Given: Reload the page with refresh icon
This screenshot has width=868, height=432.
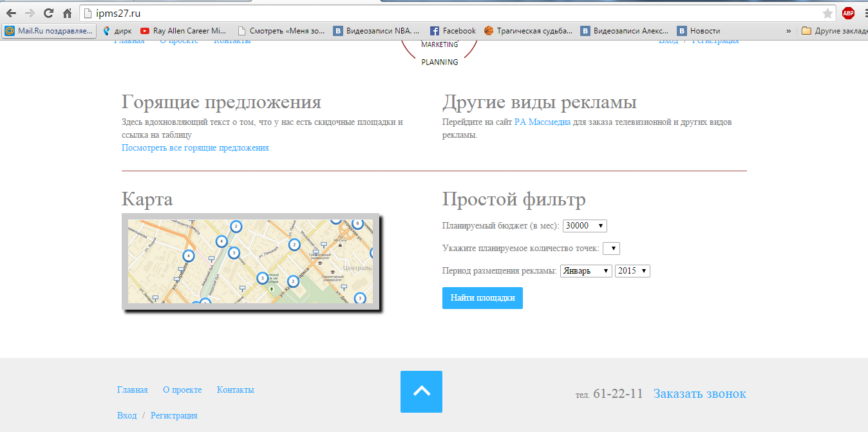Looking at the screenshot, I should coord(48,13).
